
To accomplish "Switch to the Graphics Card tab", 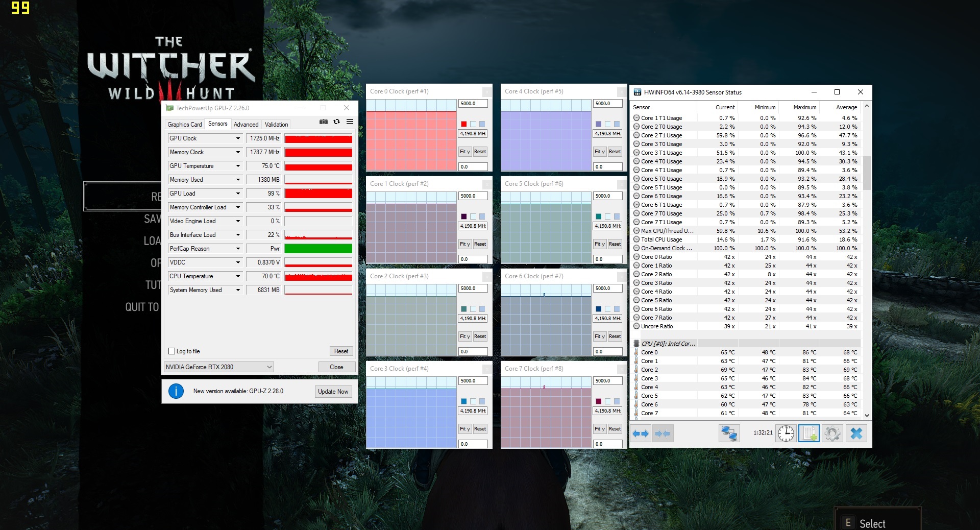I will (x=185, y=125).
